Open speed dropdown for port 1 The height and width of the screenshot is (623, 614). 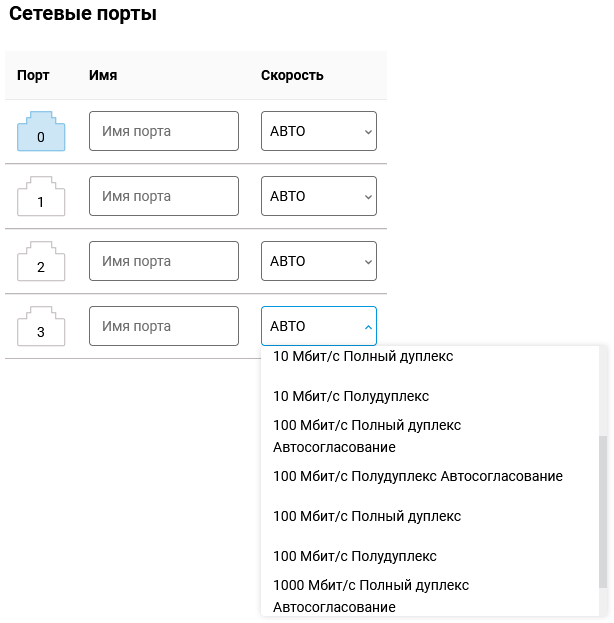(319, 196)
